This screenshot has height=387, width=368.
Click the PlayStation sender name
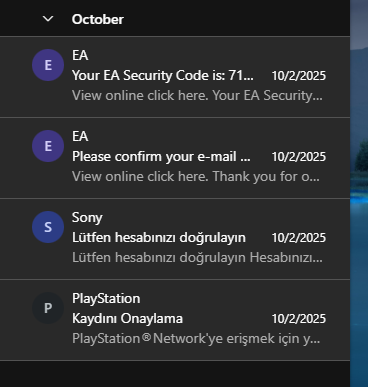106,299
